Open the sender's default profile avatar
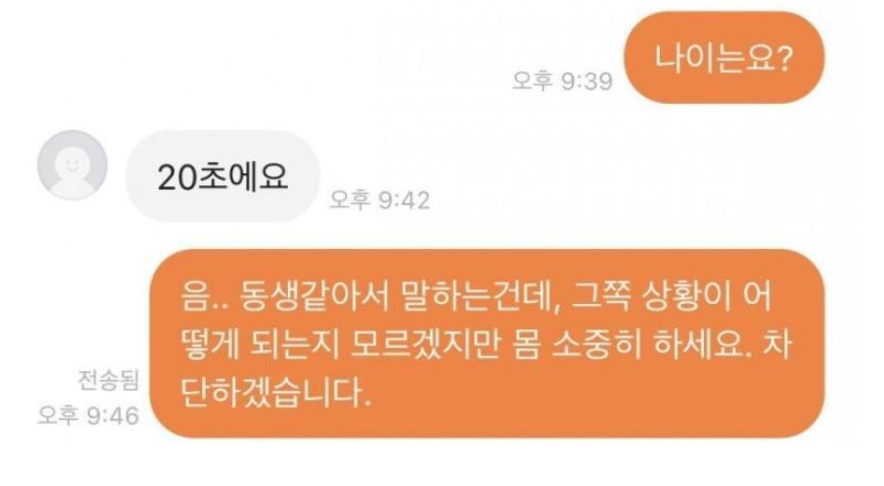884x486 pixels. (x=72, y=165)
